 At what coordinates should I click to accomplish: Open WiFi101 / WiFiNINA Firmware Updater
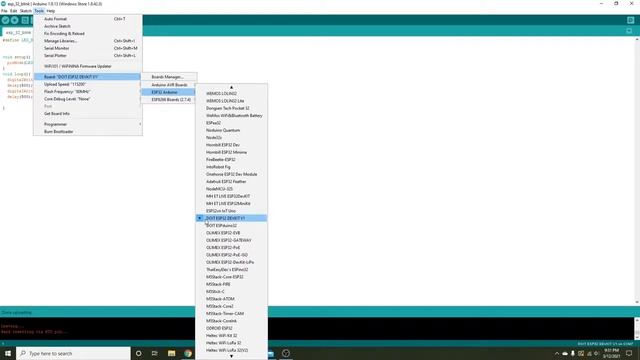pos(88,66)
